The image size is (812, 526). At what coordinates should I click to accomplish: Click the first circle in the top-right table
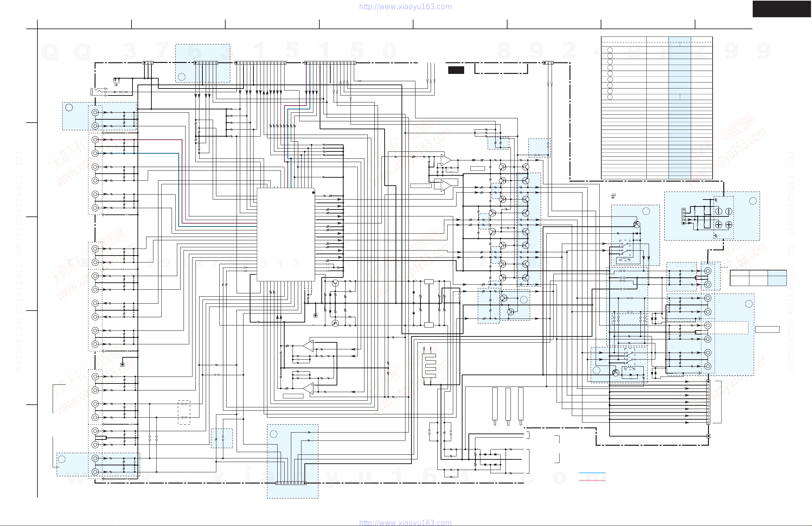click(610, 50)
